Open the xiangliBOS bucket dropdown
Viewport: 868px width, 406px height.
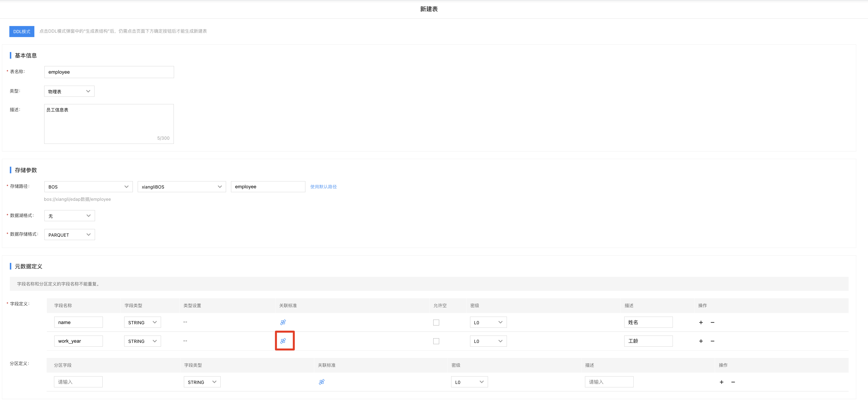[182, 187]
